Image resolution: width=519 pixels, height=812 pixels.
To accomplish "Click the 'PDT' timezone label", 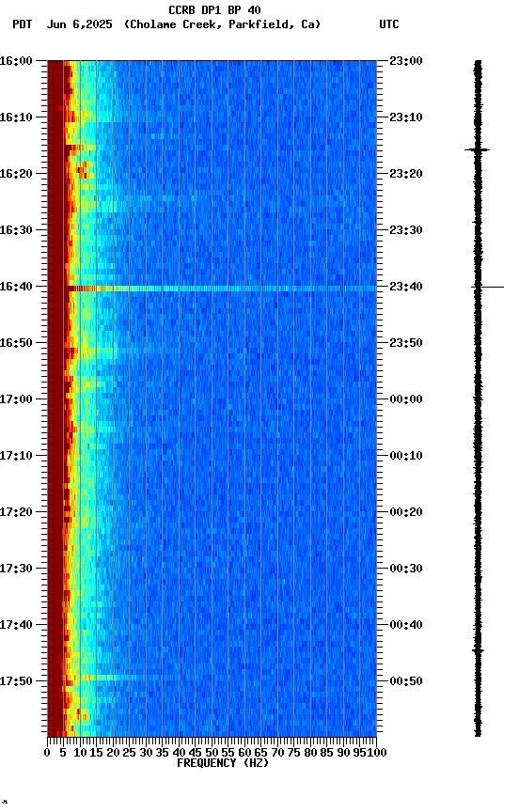I will click(x=23, y=24).
